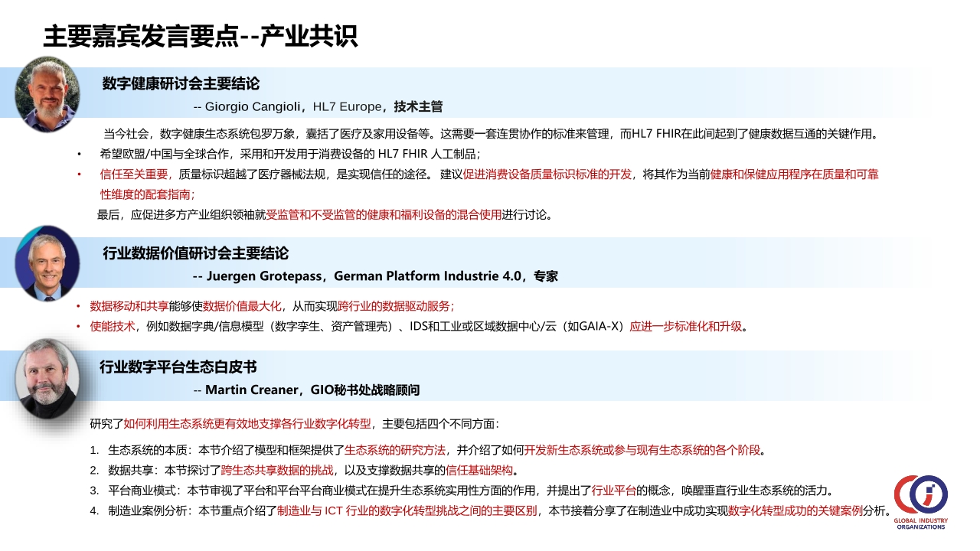The width and height of the screenshot is (980, 551).
Task: Select list item 2 label 数据共享
Action: click(x=131, y=470)
